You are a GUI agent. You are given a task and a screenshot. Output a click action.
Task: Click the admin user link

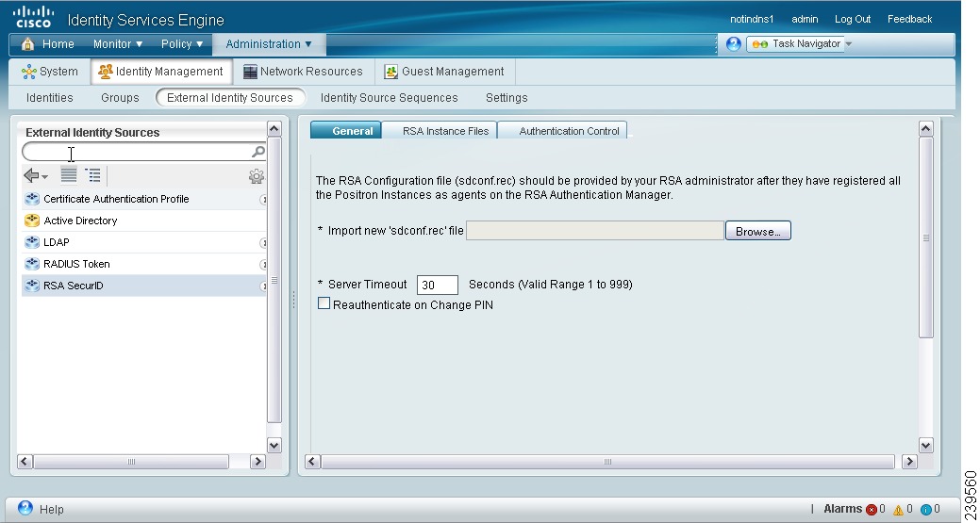pos(805,20)
